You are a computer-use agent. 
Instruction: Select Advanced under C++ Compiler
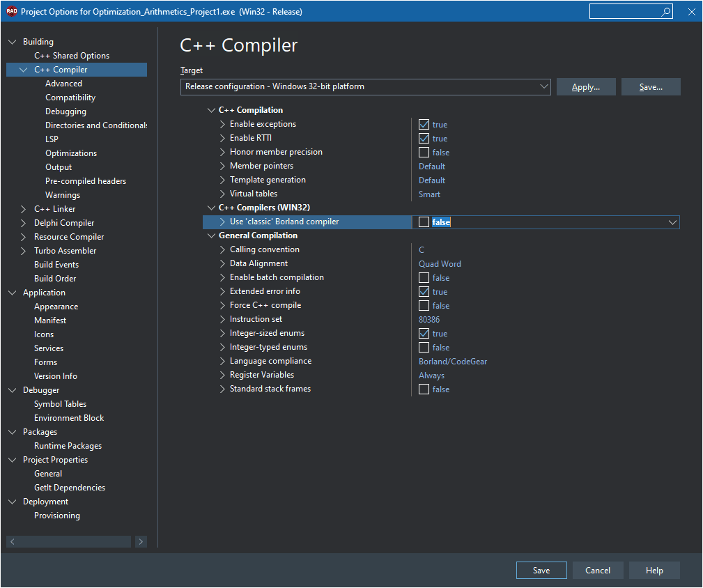63,84
